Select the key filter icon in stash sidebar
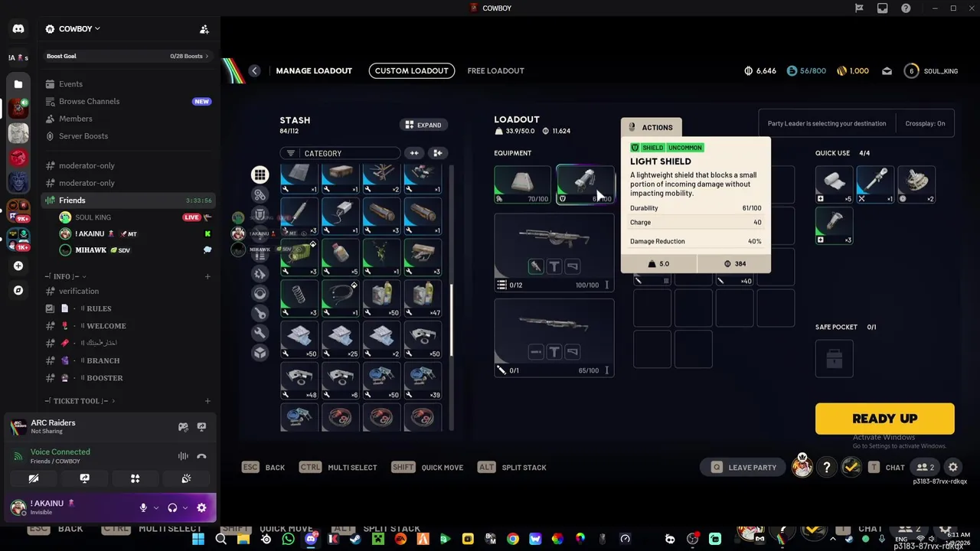 tap(260, 313)
